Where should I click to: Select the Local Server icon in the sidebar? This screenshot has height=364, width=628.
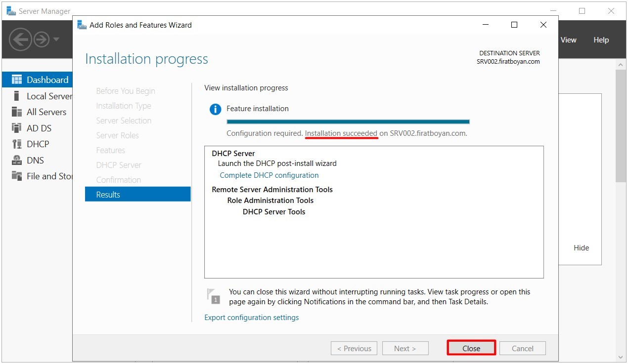pos(17,96)
